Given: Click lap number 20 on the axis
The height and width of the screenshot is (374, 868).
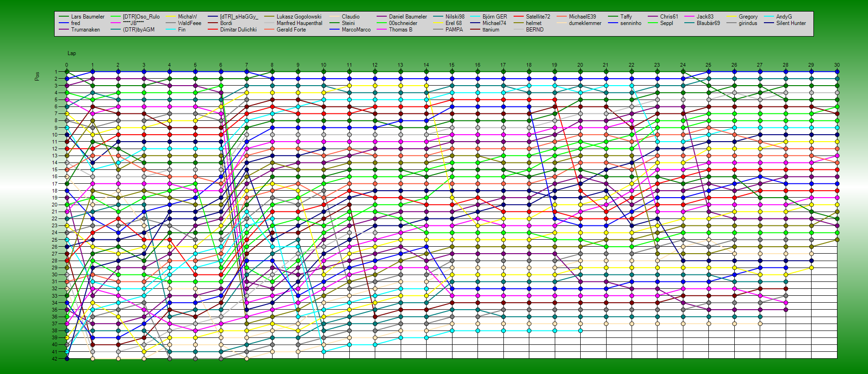Looking at the screenshot, I should point(580,65).
